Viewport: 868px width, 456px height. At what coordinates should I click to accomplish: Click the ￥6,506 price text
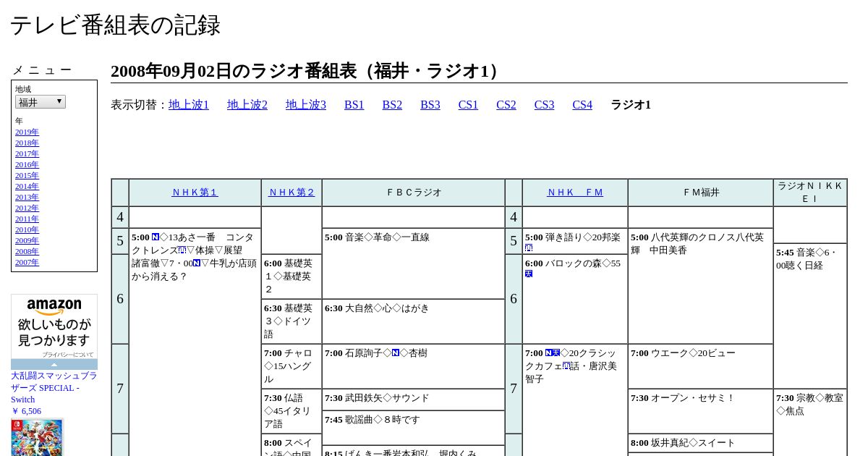click(26, 411)
